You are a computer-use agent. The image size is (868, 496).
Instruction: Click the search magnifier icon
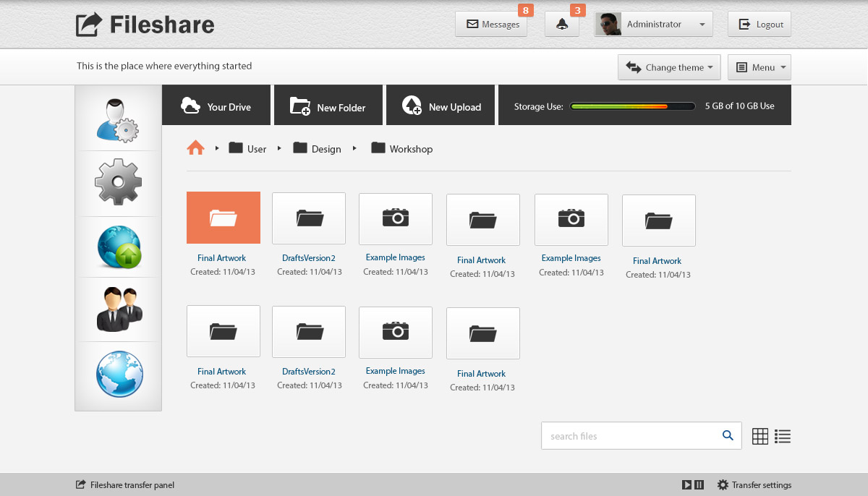click(x=728, y=435)
